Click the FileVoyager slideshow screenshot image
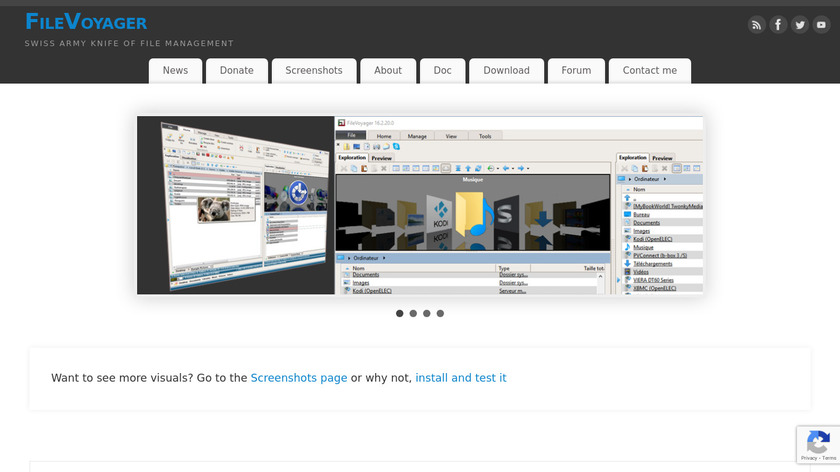The width and height of the screenshot is (840, 472). pos(420,205)
